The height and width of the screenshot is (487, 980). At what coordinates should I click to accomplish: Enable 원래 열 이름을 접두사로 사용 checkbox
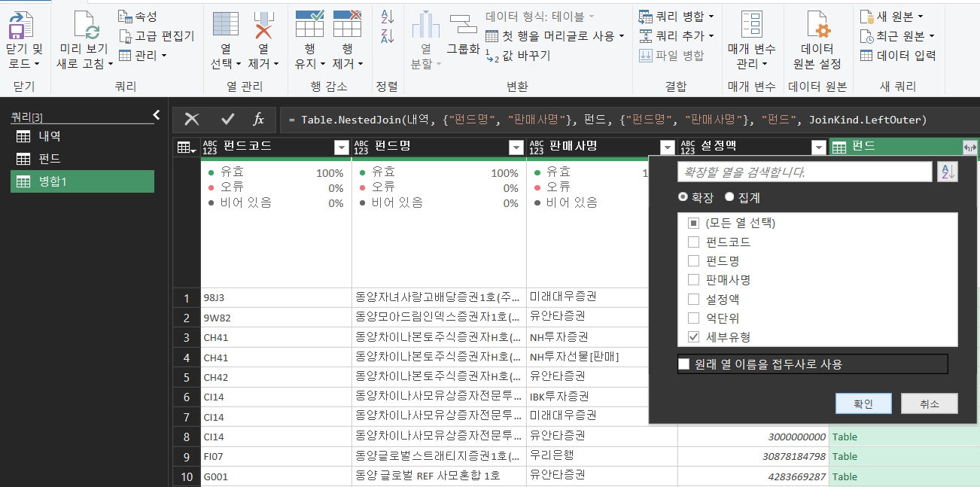(x=684, y=364)
